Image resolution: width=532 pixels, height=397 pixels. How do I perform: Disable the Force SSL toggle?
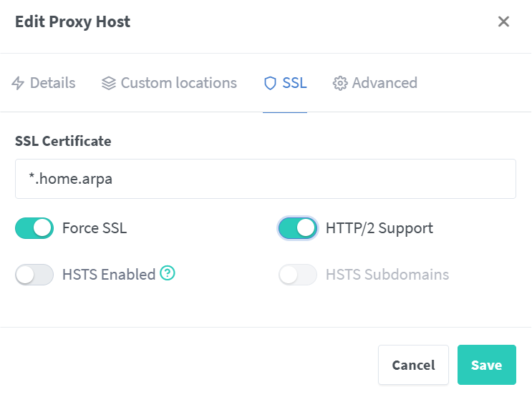point(34,228)
